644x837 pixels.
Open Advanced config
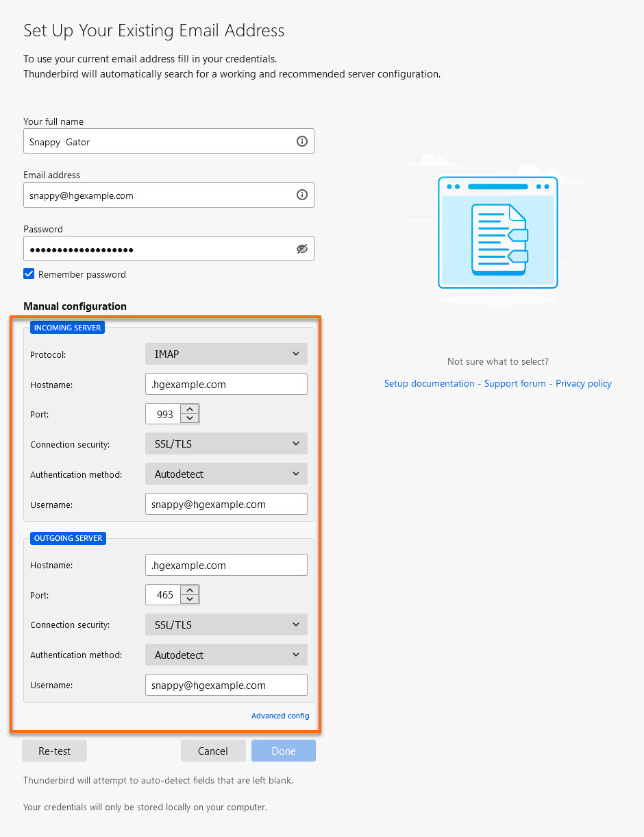point(280,715)
